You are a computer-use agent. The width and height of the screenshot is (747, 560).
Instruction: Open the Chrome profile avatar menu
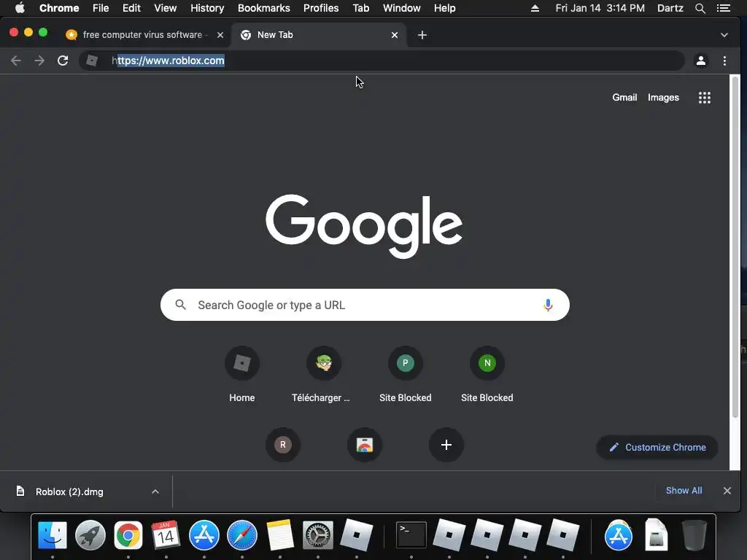pos(701,61)
